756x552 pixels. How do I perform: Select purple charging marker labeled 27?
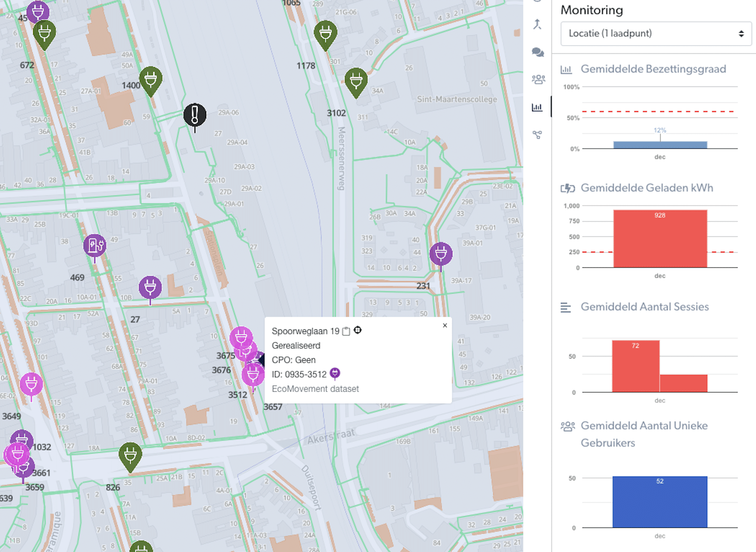click(x=150, y=287)
